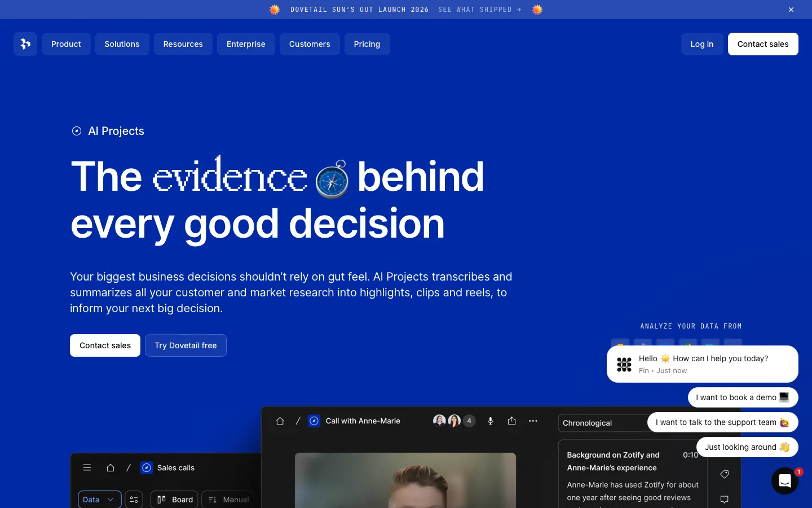This screenshot has height=508, width=812.
Task: Click the participant count badge showing 4
Action: click(469, 421)
